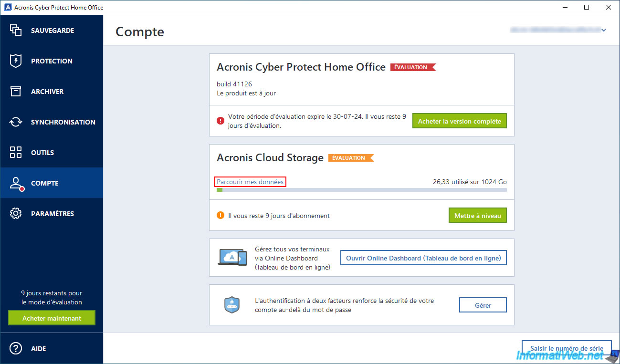Click the Sauvegarde backup icon in sidebar
Viewport: 620px width, 364px height.
16,30
